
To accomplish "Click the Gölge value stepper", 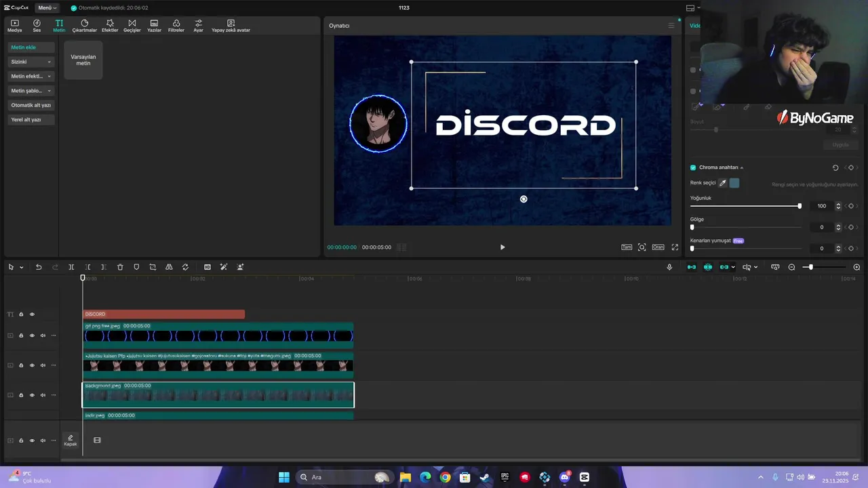I will point(838,228).
